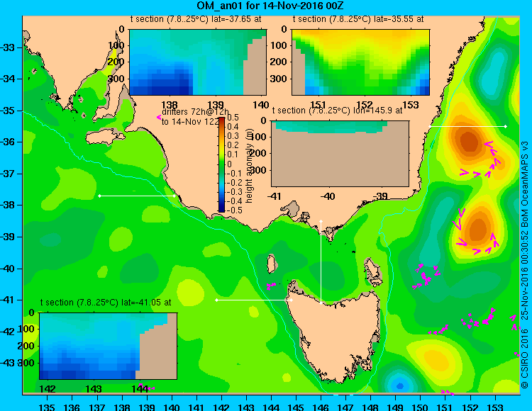Click the "to 14-Nov 12Z" legend line

point(190,122)
